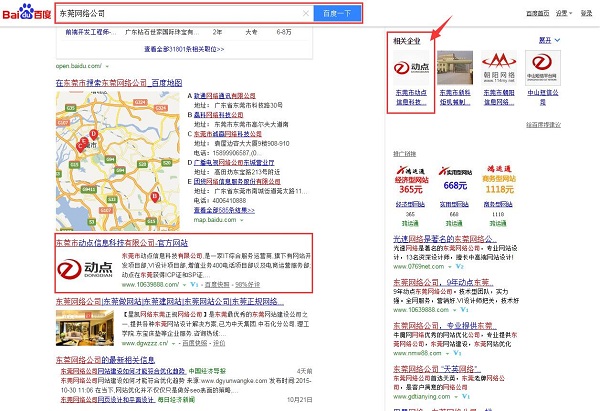Expand the arrow beside map.baidu.com

tap(241, 220)
